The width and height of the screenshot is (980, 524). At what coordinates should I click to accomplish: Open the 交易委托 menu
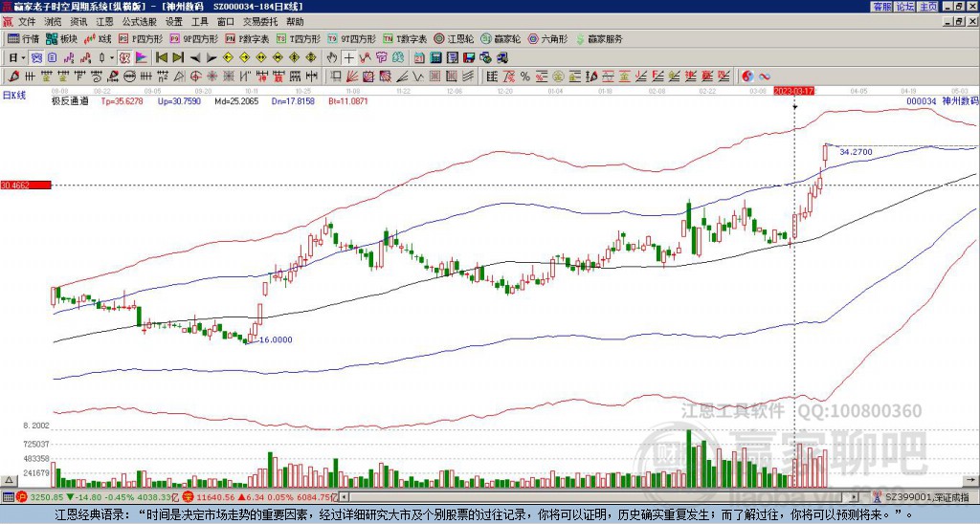coord(260,22)
